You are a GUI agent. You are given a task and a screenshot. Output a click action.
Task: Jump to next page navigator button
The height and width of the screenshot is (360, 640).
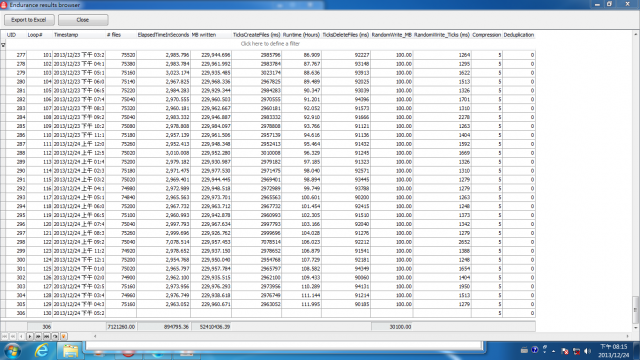pyautogui.click(x=38, y=336)
